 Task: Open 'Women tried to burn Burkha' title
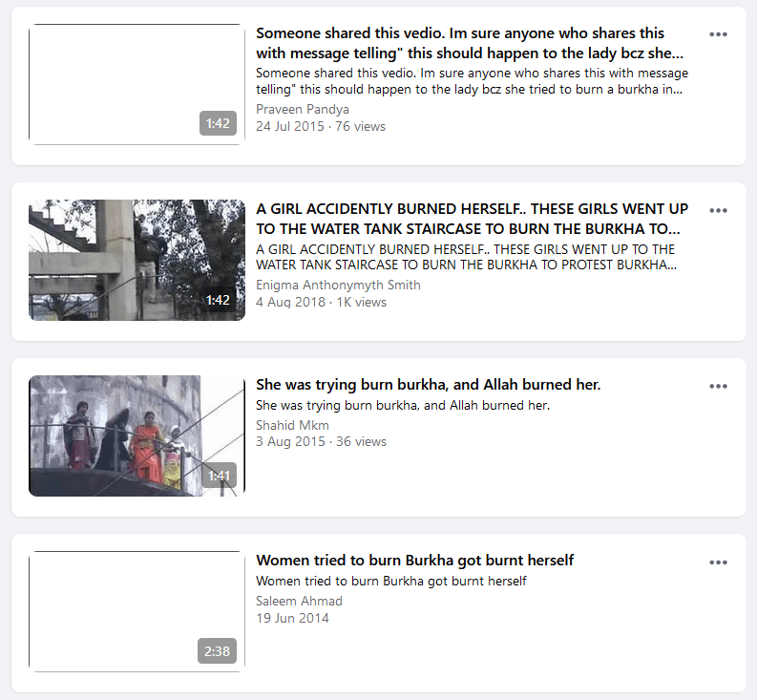pos(414,561)
